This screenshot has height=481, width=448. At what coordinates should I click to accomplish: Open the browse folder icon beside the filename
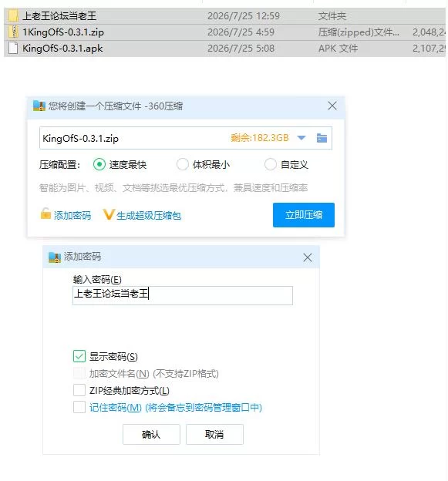pos(322,138)
